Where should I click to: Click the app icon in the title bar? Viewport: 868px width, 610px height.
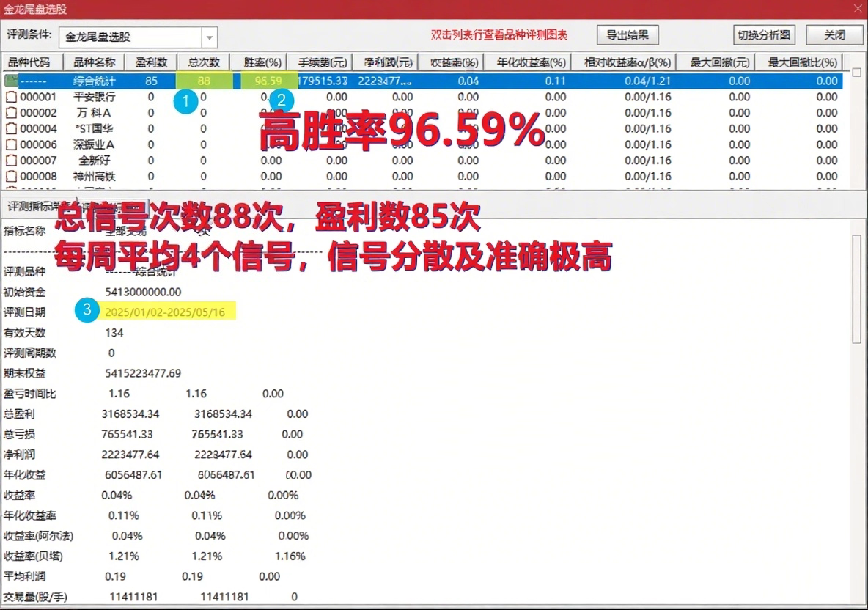click(x=7, y=9)
